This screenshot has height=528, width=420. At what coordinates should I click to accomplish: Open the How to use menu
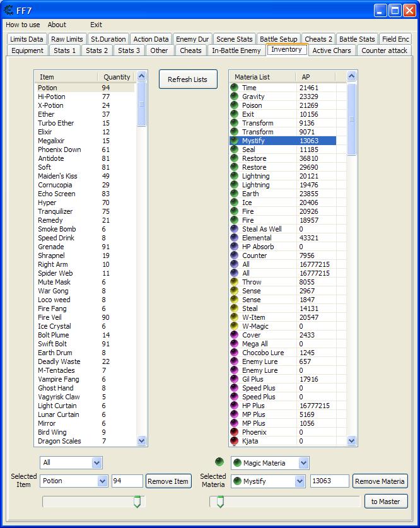pyautogui.click(x=23, y=25)
